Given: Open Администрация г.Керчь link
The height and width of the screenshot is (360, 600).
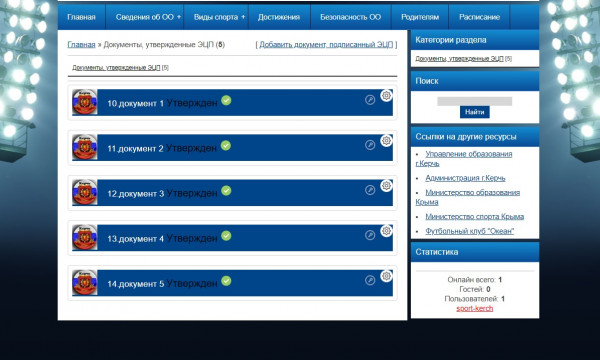Looking at the screenshot, I should (465, 178).
